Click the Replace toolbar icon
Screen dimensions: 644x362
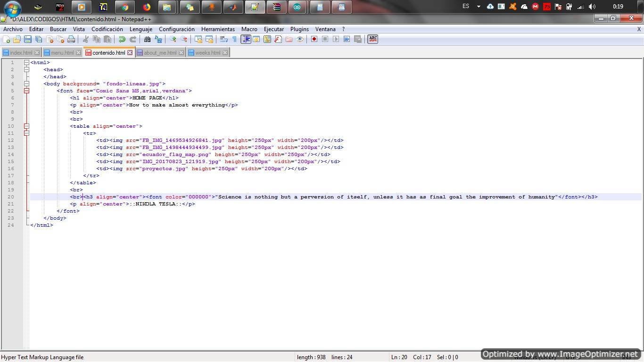pos(158,39)
